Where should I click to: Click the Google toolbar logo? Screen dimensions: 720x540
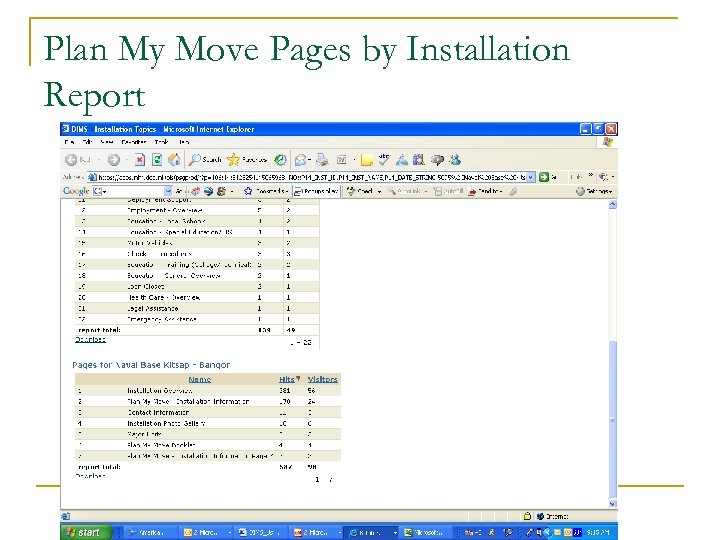(76, 191)
